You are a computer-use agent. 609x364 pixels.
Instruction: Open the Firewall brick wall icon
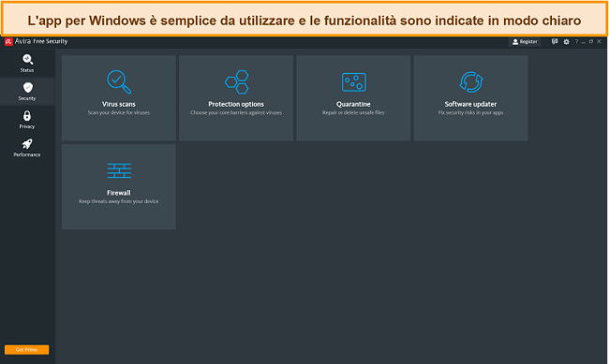[119, 170]
